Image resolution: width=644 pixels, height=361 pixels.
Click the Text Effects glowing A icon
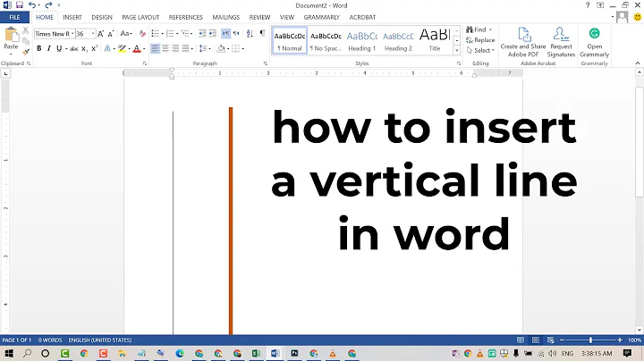(x=107, y=49)
